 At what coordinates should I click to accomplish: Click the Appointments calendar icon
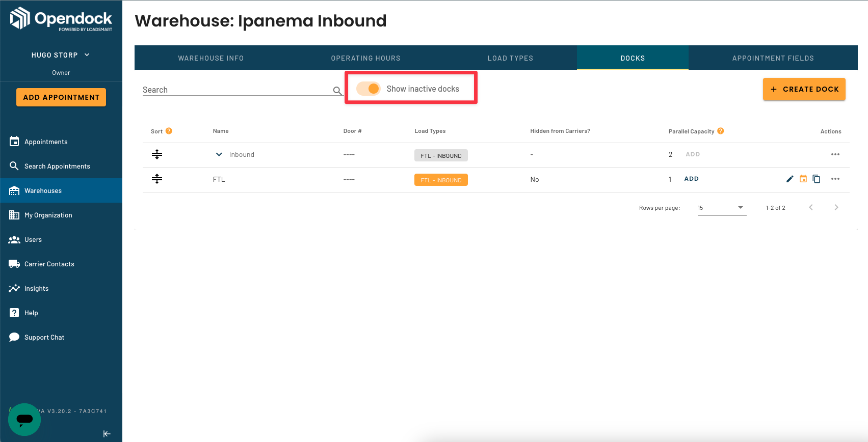point(14,142)
